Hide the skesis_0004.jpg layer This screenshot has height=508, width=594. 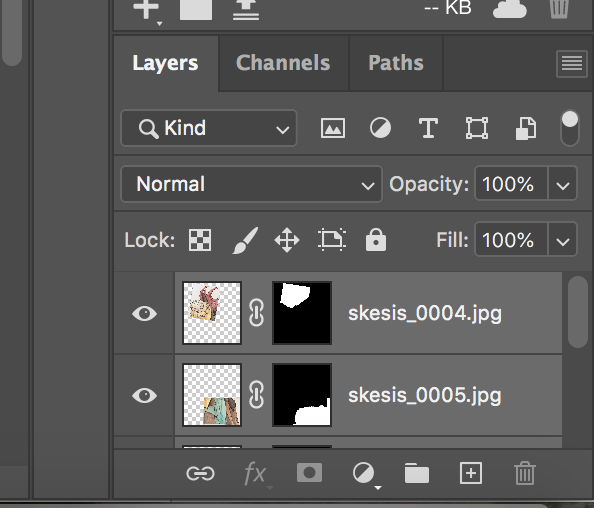[x=144, y=313]
